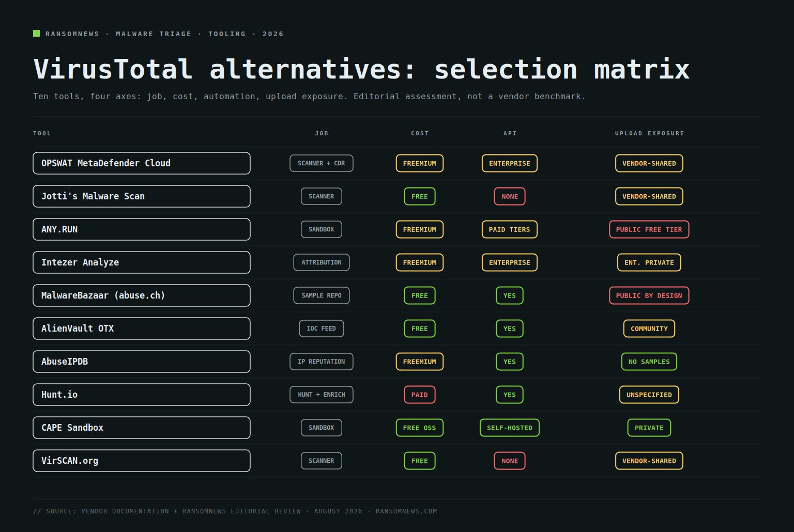Click the SCANNER badge in Jotti's row
794x532 pixels.
(x=322, y=196)
